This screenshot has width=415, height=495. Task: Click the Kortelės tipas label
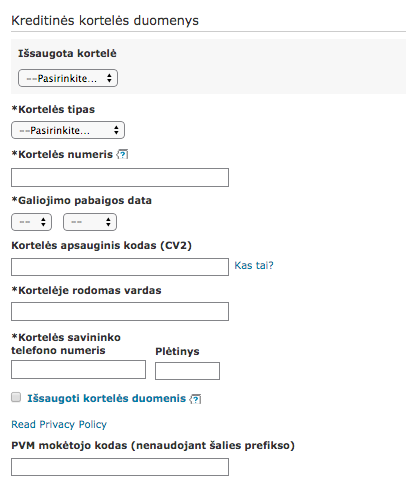coord(53,109)
